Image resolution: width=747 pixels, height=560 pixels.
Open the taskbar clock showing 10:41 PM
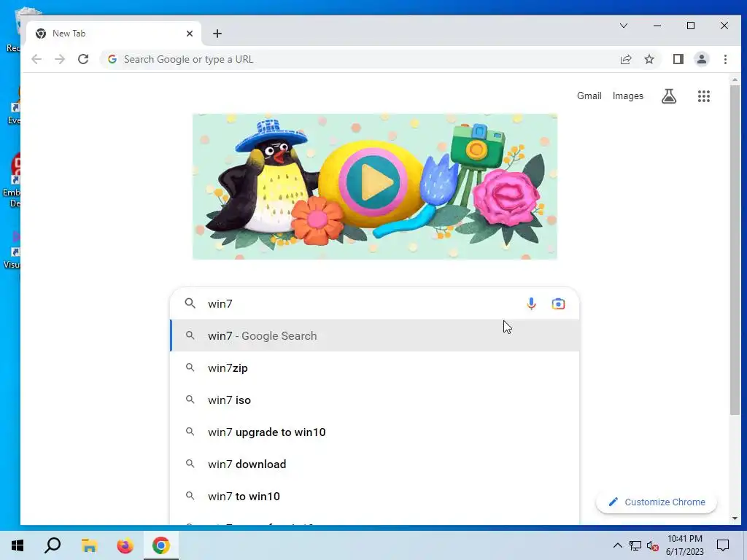(684, 545)
